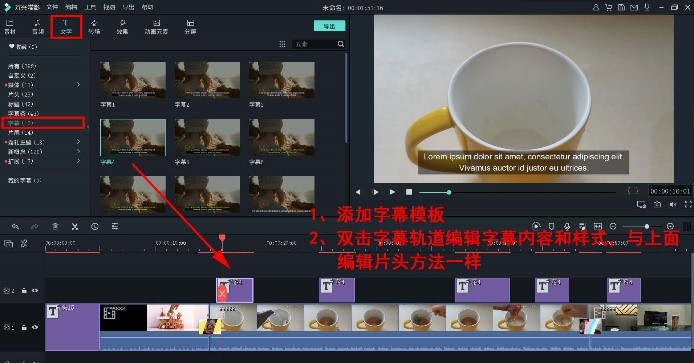Split clip with the scissors tool

(75, 226)
